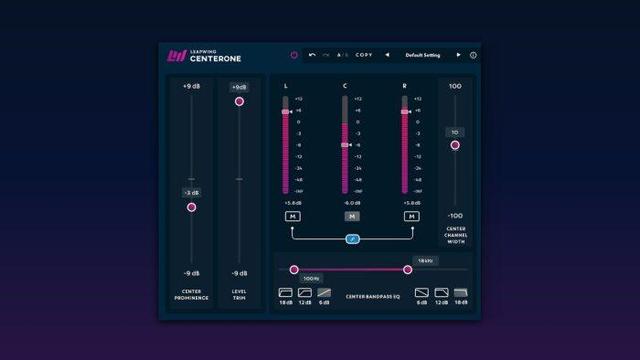
Task: Go to the previous preset arrow
Action: pos(387,55)
